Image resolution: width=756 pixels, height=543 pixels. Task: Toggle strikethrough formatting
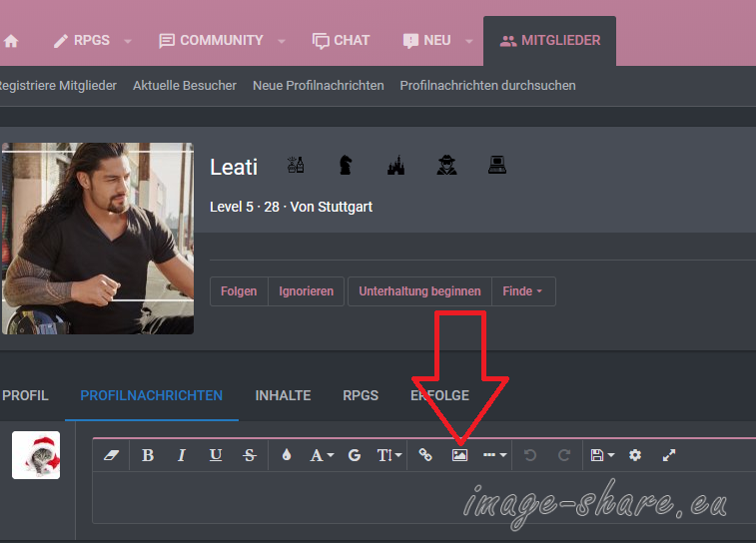[x=250, y=455]
